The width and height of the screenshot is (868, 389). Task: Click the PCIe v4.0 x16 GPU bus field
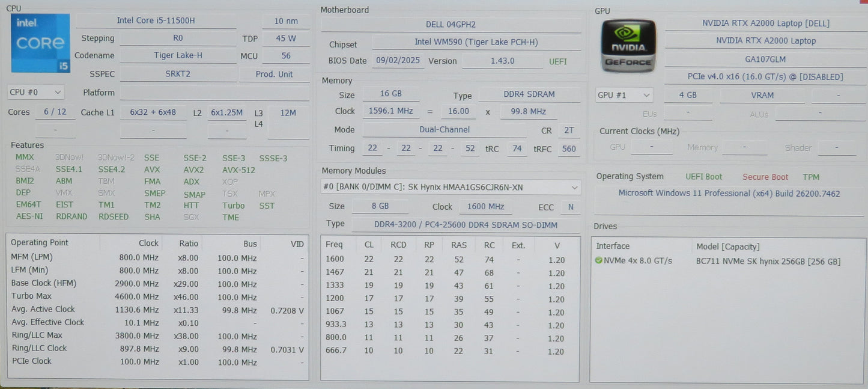click(x=765, y=77)
